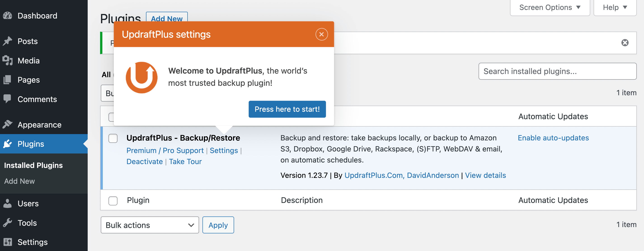This screenshot has height=251, width=644.
Task: Expand the Screen Options panel
Action: coord(550,7)
